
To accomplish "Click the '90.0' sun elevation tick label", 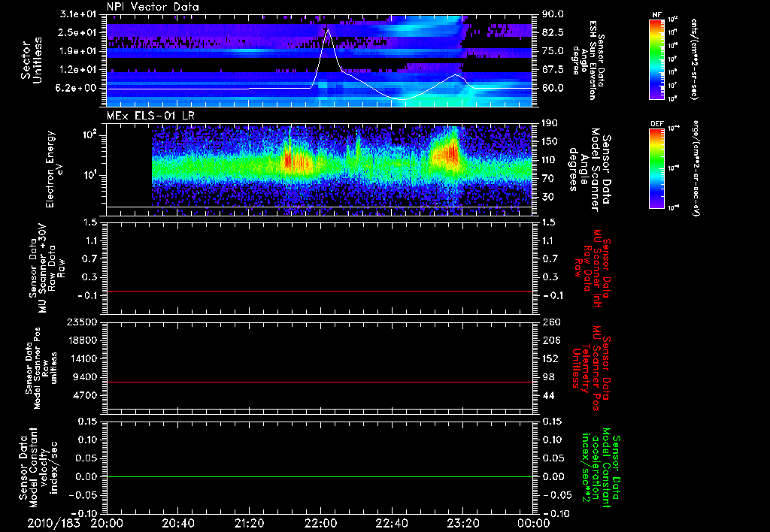I will 553,14.
